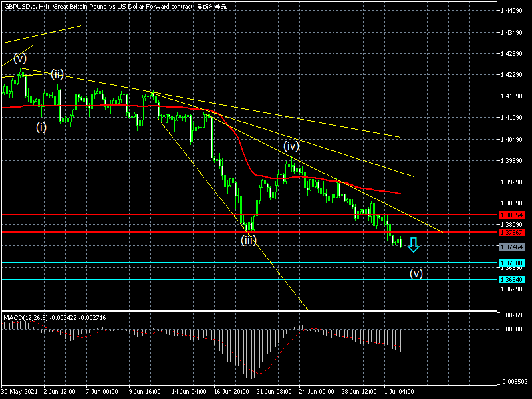Select wave label (ii) near the upper trendline
The image size is (532, 399).
click(57, 74)
